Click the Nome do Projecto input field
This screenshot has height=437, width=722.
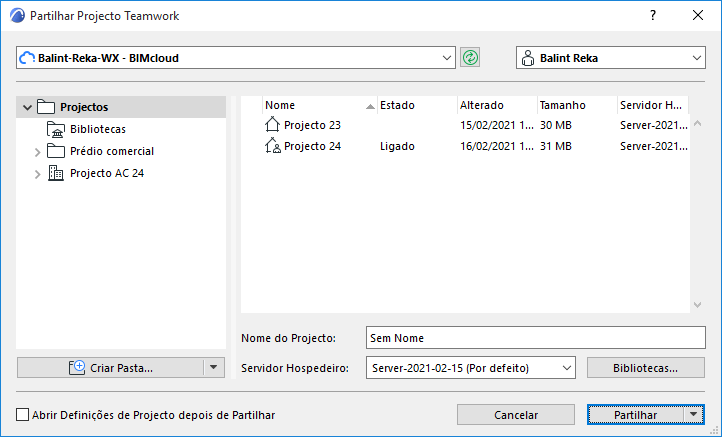click(x=536, y=338)
